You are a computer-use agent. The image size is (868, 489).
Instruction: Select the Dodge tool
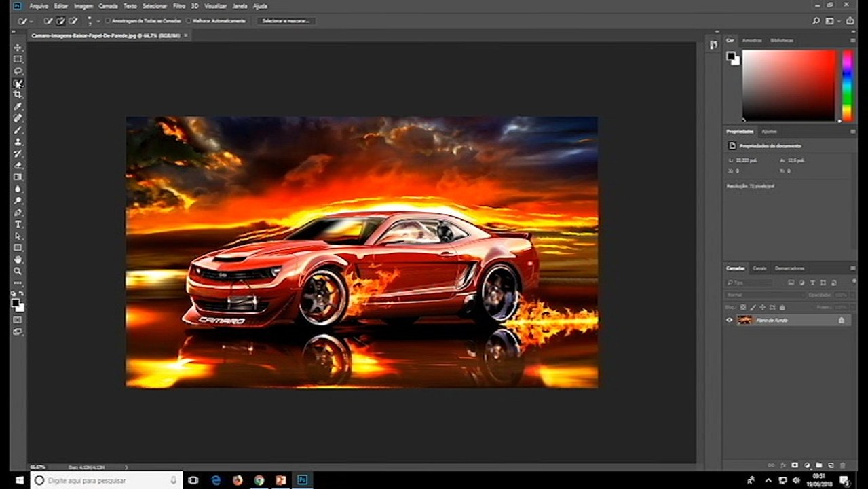pyautogui.click(x=18, y=200)
